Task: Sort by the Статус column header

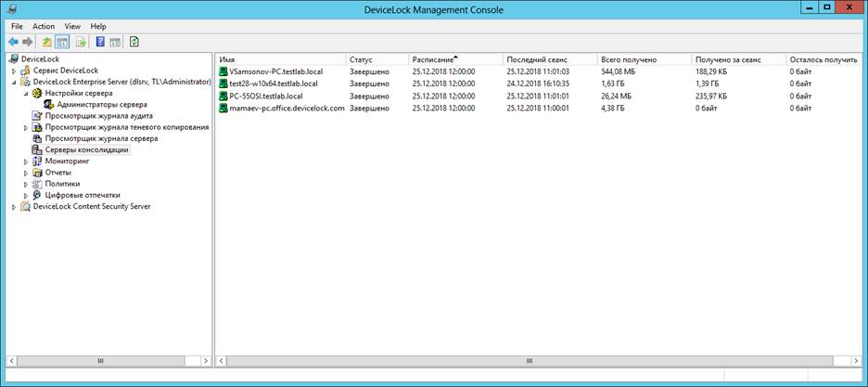Action: tap(377, 59)
